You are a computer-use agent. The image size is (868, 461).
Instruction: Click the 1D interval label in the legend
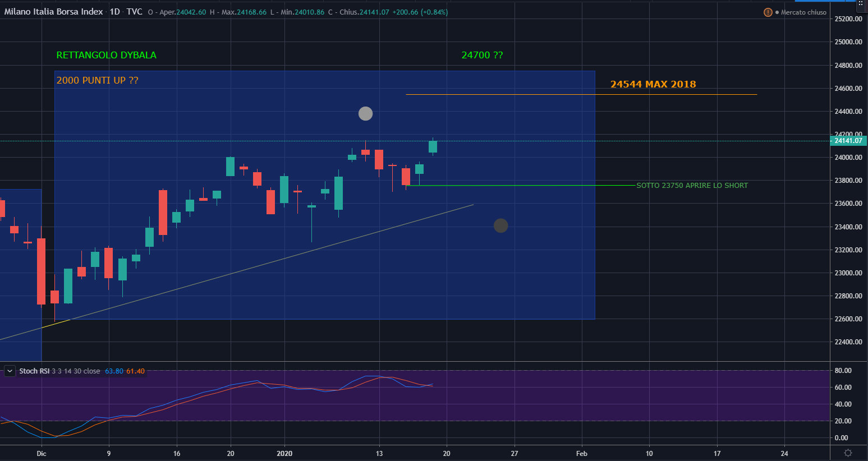tap(114, 12)
